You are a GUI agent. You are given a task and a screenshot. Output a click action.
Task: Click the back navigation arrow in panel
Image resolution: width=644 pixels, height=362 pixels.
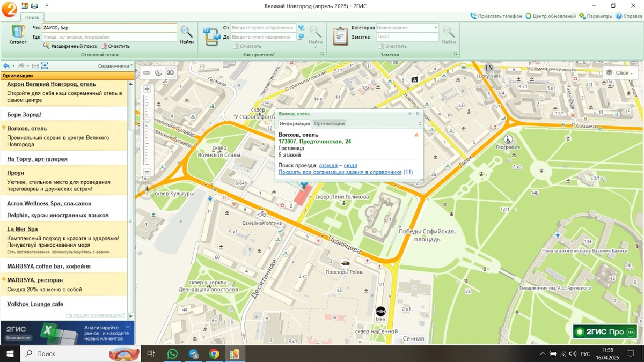click(x=6, y=66)
